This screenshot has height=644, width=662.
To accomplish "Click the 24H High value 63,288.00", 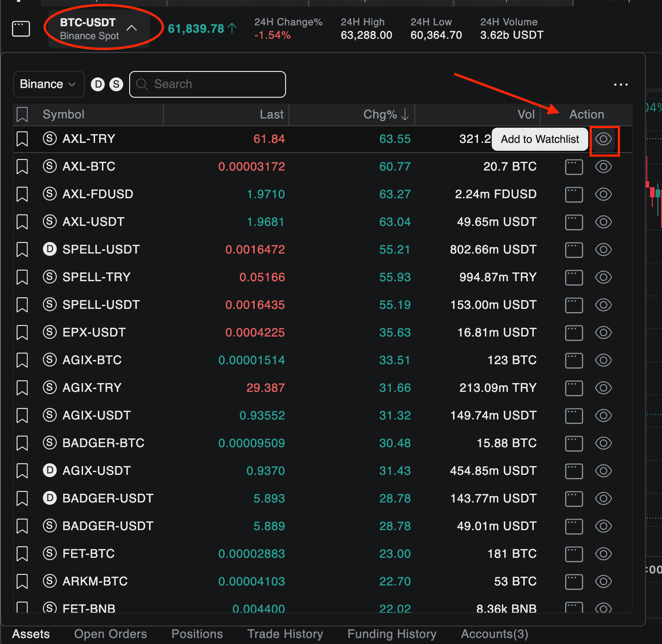I will click(366, 35).
